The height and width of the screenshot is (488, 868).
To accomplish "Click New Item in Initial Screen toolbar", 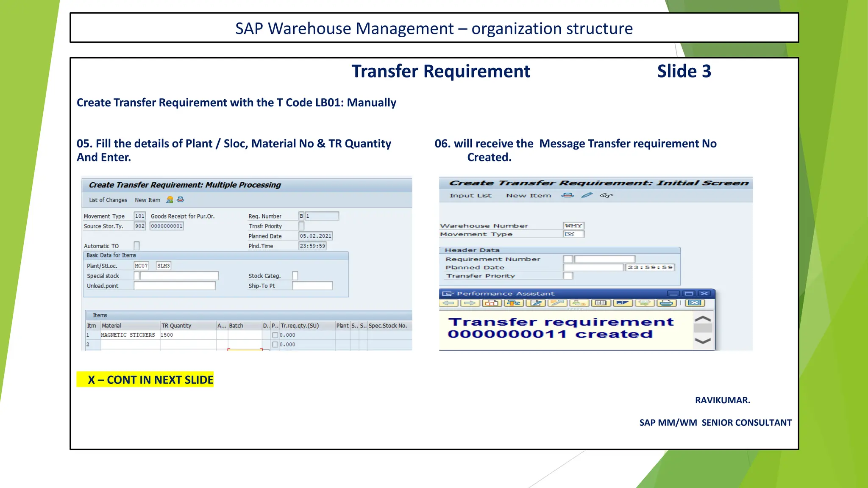I will click(529, 196).
